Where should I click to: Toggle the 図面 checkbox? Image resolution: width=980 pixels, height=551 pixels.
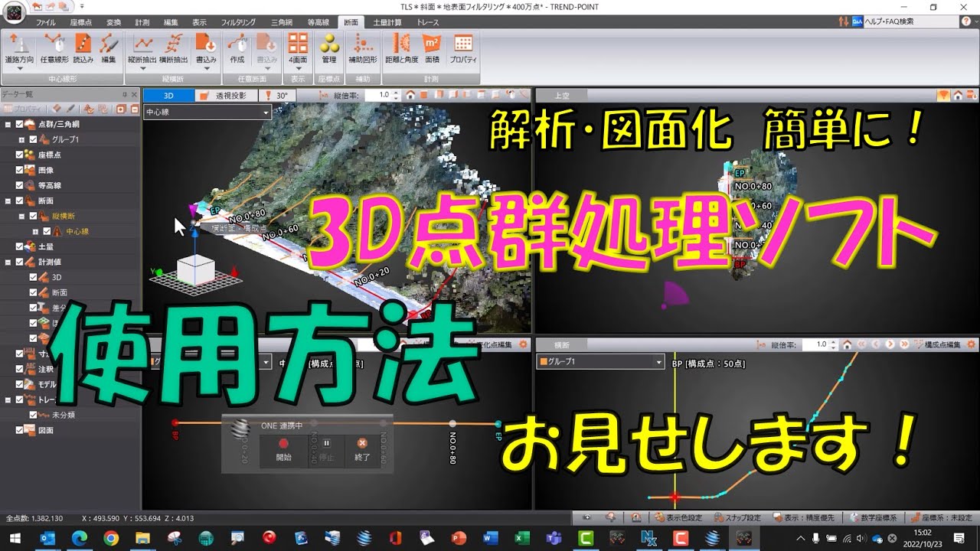[x=20, y=430]
